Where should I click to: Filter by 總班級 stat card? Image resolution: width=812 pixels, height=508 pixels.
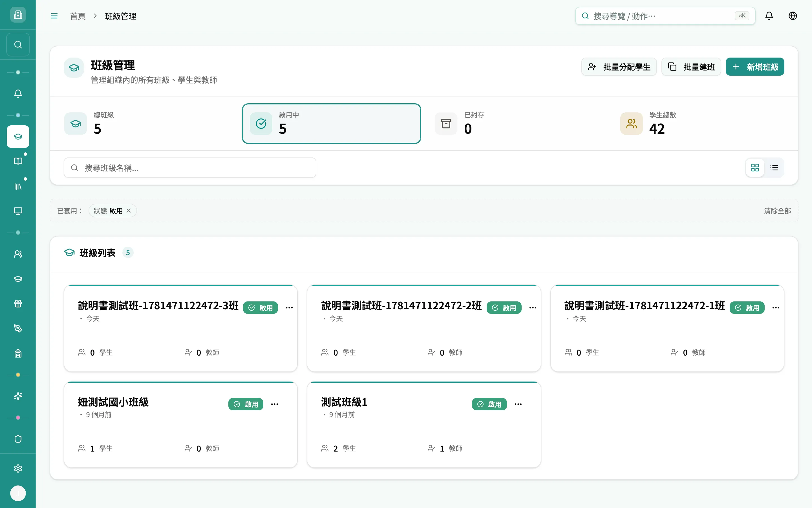[146, 124]
